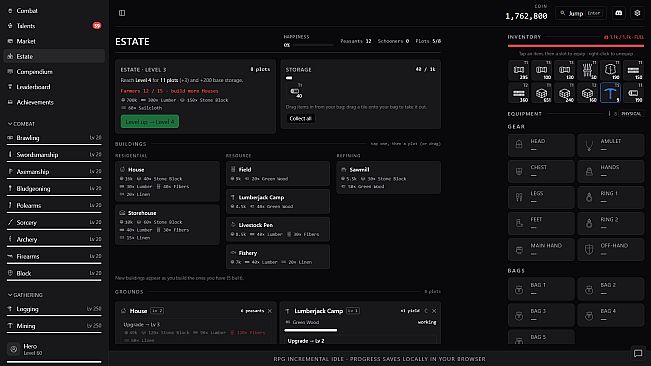
Task: Click the Bag 4 slot
Action: [611, 315]
